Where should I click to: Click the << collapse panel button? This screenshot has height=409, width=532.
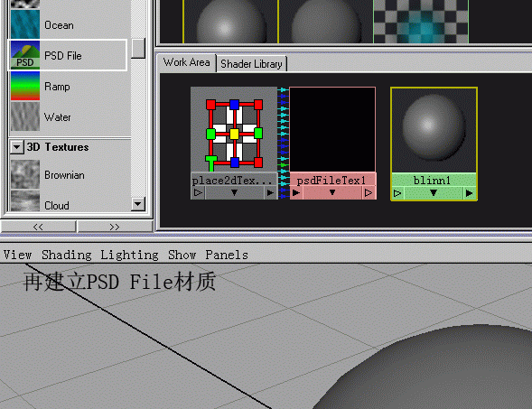click(x=38, y=227)
